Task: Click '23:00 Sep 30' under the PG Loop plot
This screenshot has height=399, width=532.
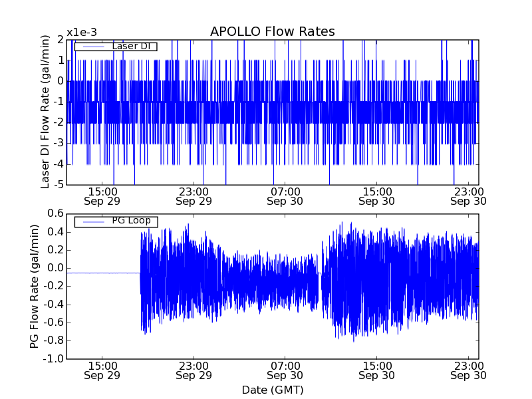Action: coord(468,371)
